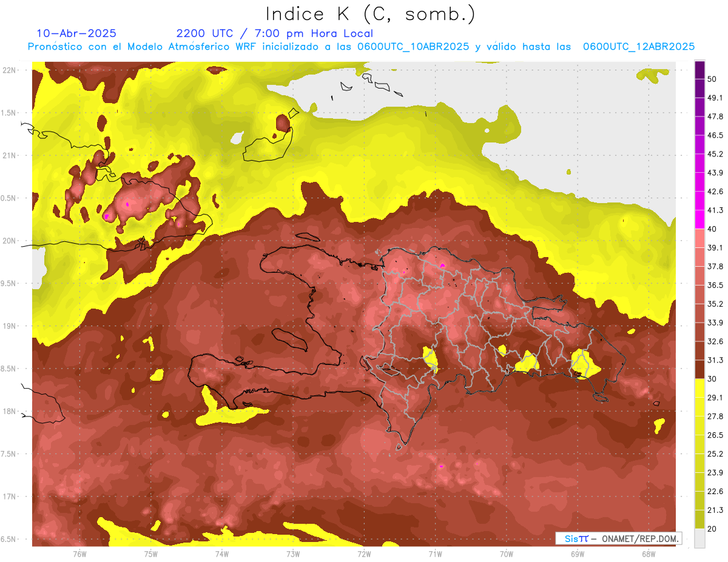Click the colorbar value 45.2

715,154
